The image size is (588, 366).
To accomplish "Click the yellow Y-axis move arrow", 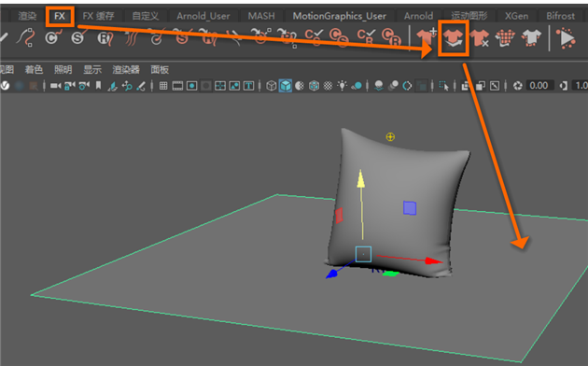I will coord(361,178).
